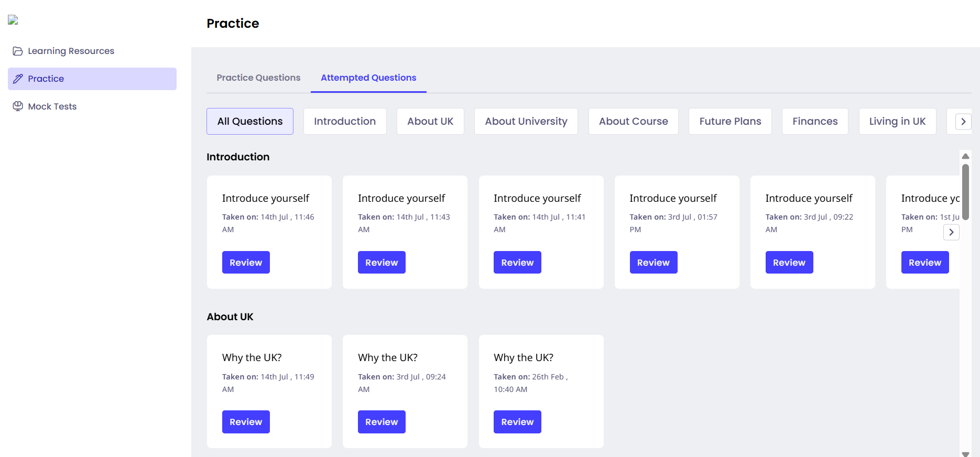980x457 pixels.
Task: Filter by About Course category
Action: pos(634,121)
